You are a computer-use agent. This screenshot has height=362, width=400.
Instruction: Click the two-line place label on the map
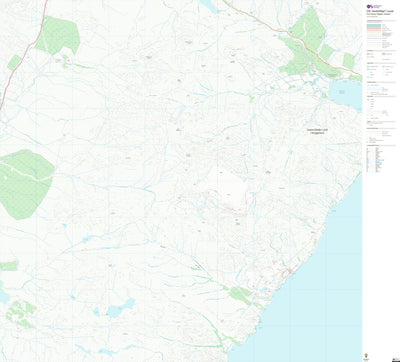[317, 131]
